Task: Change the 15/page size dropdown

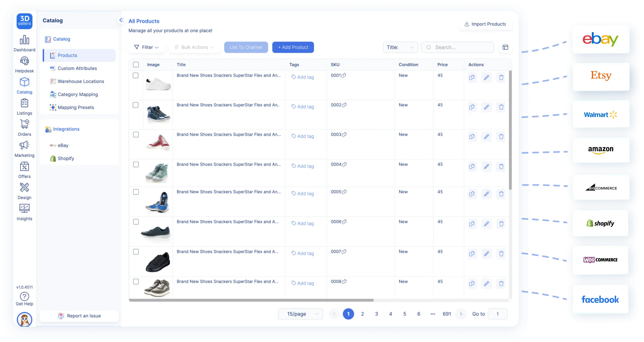Action: pyautogui.click(x=300, y=314)
